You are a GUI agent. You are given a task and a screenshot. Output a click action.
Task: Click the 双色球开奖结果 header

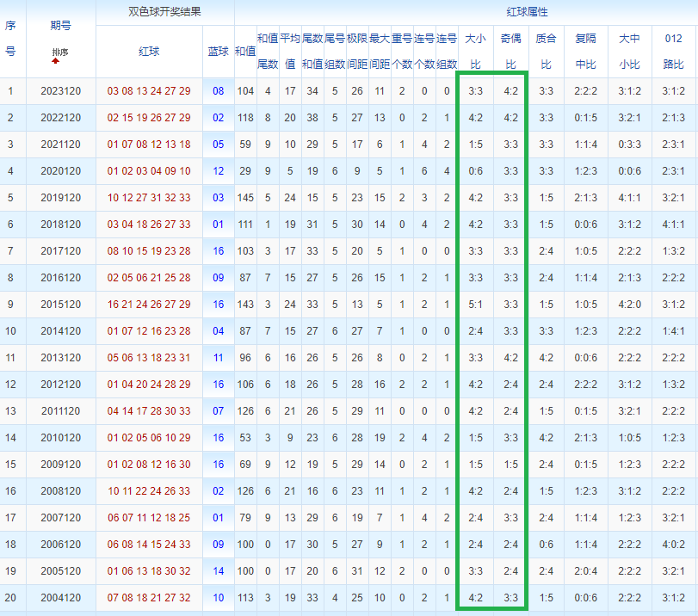(x=164, y=12)
